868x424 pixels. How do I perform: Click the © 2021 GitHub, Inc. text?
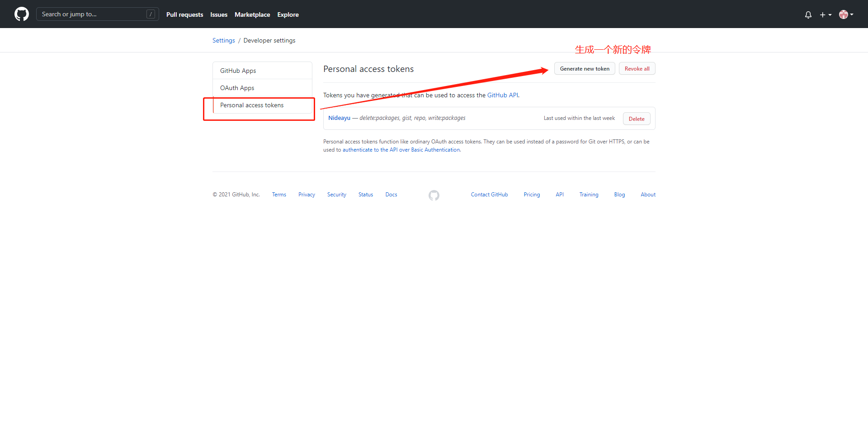point(236,195)
